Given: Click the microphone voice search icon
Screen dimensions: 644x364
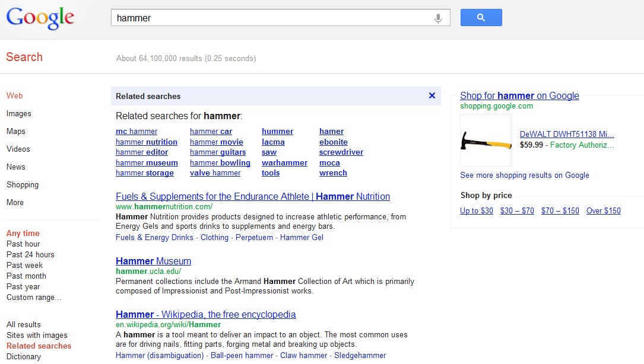Looking at the screenshot, I should point(438,18).
